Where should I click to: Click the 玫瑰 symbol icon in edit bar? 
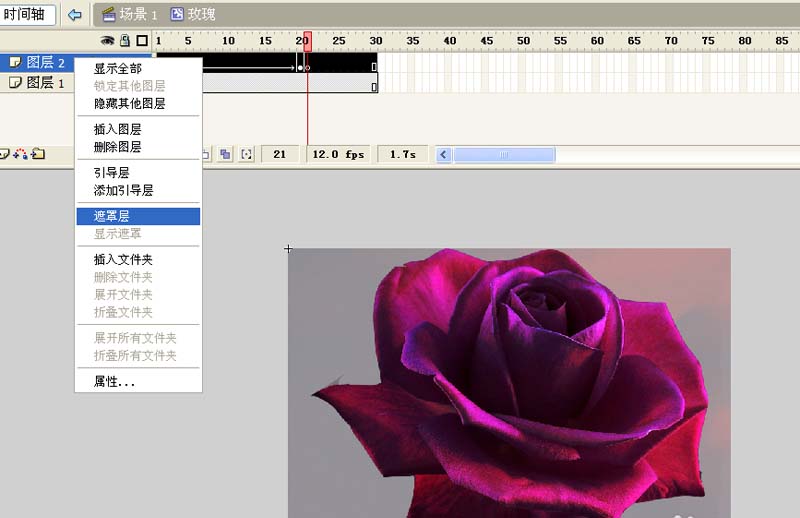point(177,14)
